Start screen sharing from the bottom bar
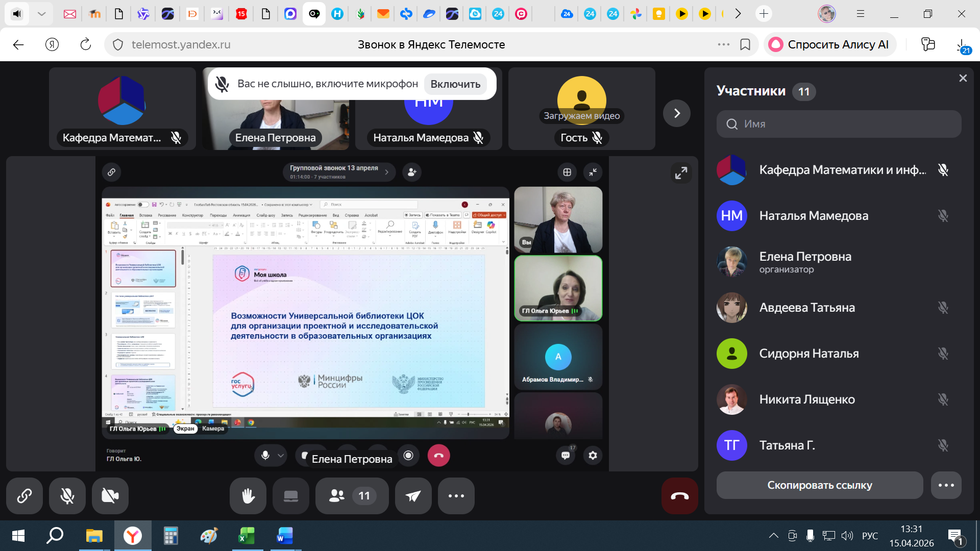980x551 pixels. click(291, 496)
